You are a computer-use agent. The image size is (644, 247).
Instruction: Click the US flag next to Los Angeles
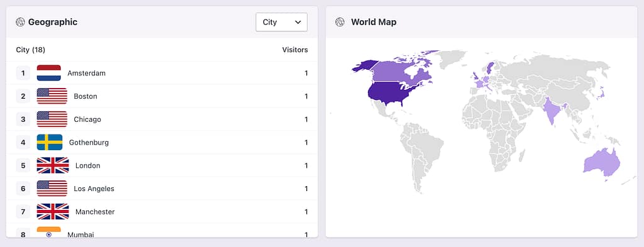(52, 189)
